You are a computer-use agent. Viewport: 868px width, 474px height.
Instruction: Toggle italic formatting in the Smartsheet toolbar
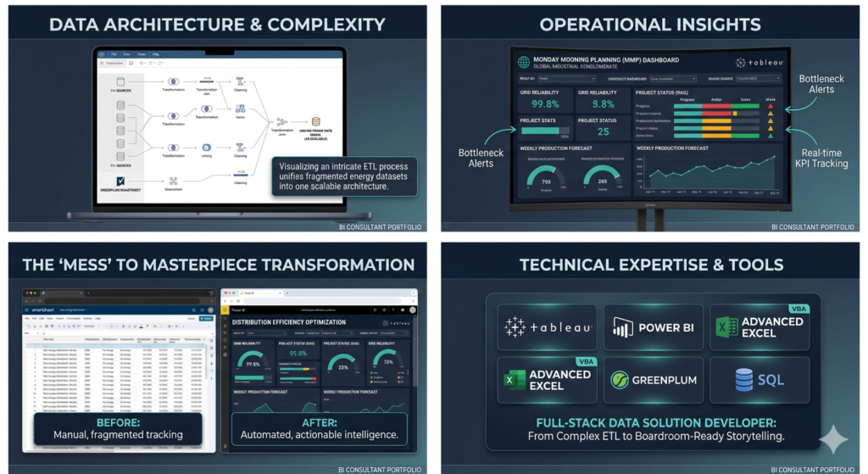pyautogui.click(x=129, y=326)
